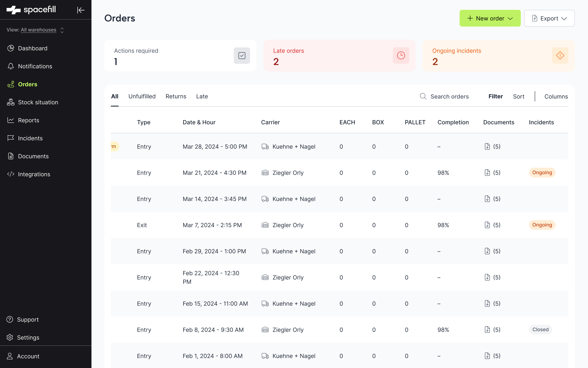Click the warehouse icon on the Feb 8 row

click(265, 330)
